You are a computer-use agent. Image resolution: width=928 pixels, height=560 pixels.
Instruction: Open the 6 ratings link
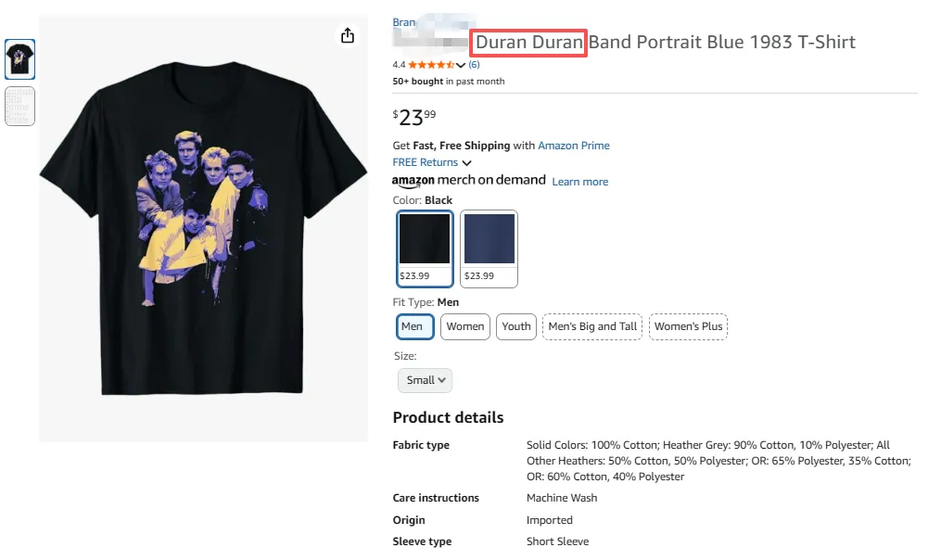click(474, 65)
